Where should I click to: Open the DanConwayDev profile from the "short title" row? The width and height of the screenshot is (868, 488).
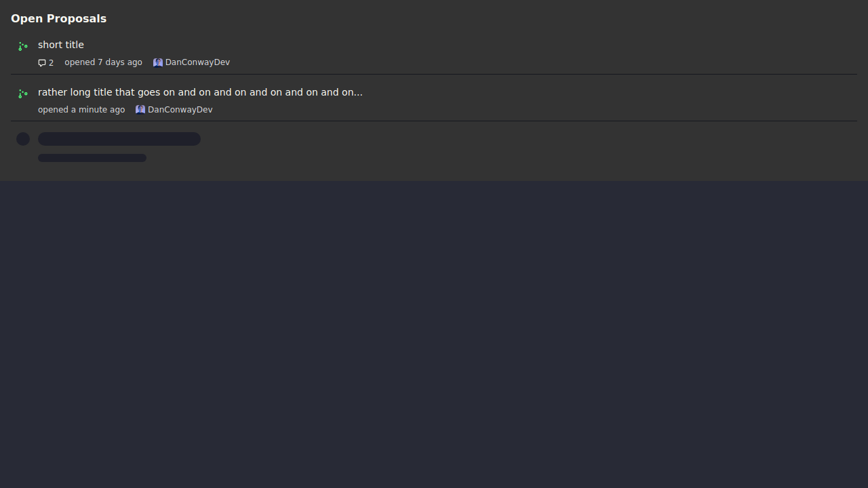197,62
